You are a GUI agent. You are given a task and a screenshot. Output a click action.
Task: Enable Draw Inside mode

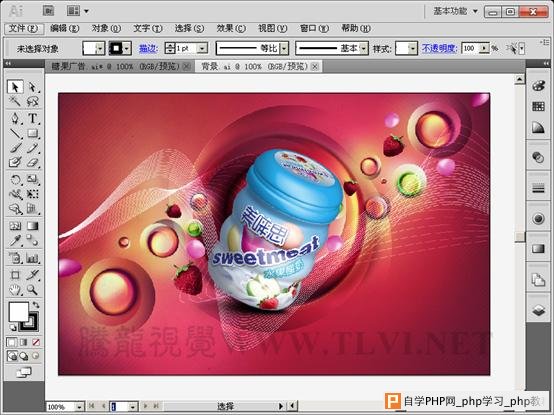(36, 356)
